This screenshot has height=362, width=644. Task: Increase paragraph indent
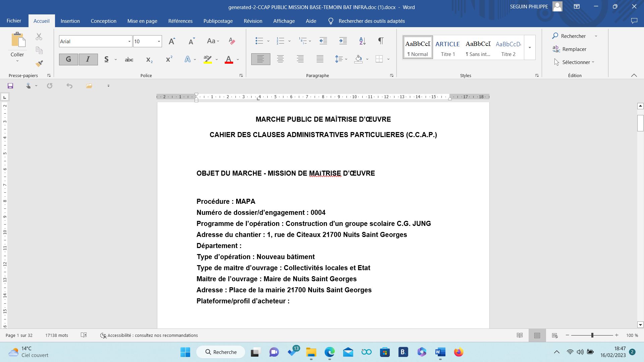[343, 41]
